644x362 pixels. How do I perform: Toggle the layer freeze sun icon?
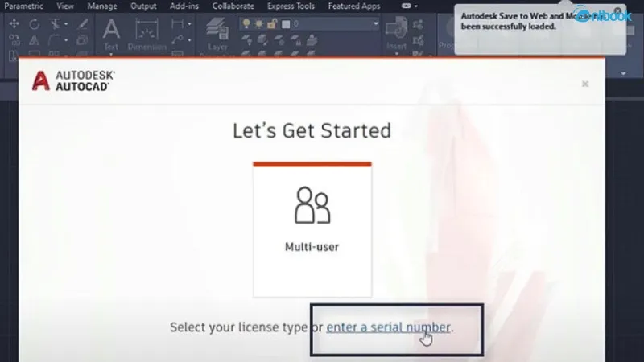click(256, 24)
